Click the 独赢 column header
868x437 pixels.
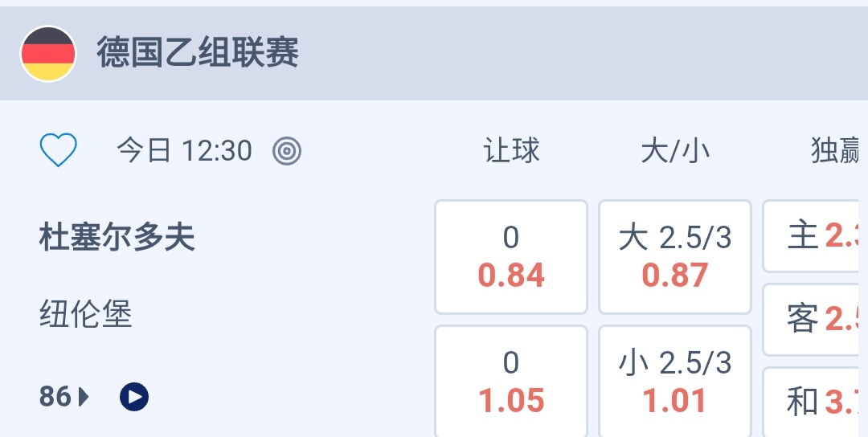click(x=837, y=150)
